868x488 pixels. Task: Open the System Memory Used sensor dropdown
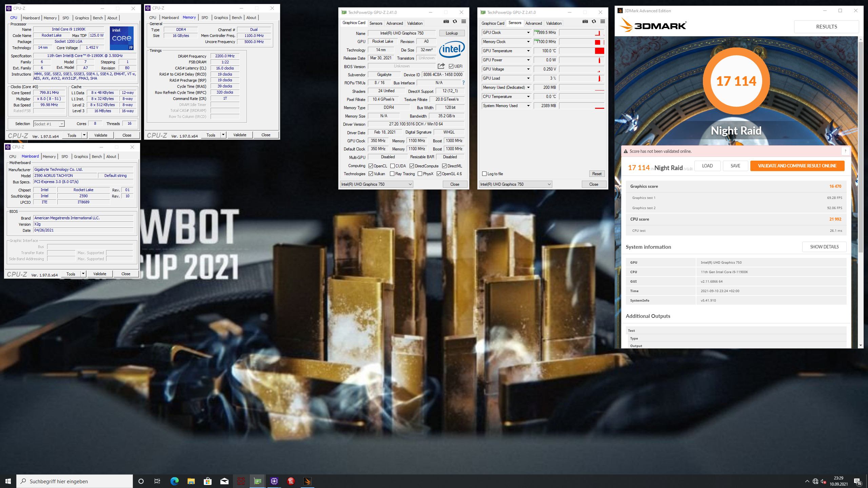pos(528,106)
